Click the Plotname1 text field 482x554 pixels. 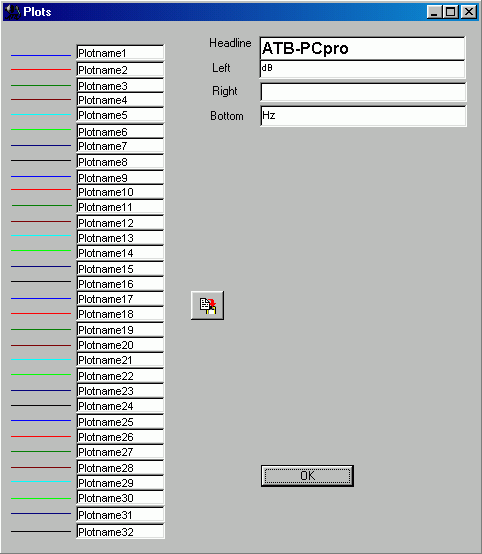(x=120, y=52)
